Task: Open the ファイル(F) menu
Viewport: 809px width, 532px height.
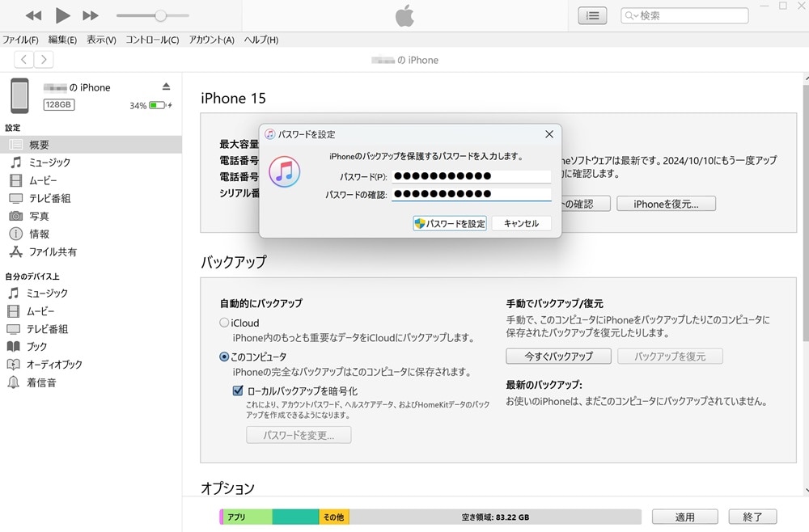Action: [x=20, y=40]
